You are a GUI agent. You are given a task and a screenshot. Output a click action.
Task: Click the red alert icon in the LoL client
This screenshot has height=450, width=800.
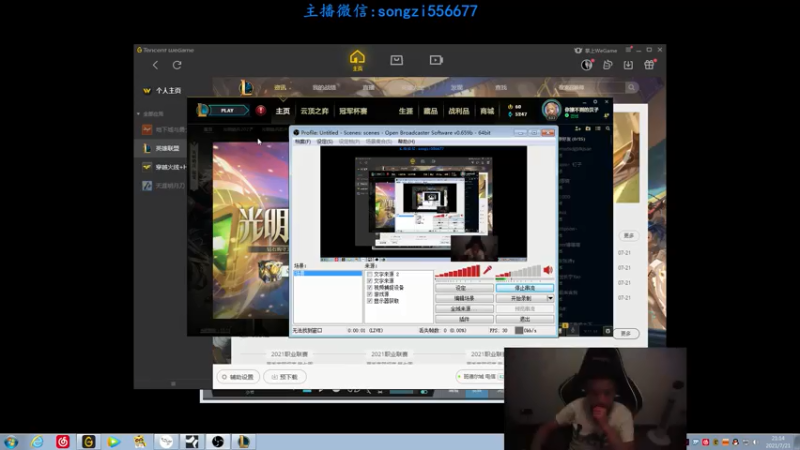pyautogui.click(x=261, y=110)
